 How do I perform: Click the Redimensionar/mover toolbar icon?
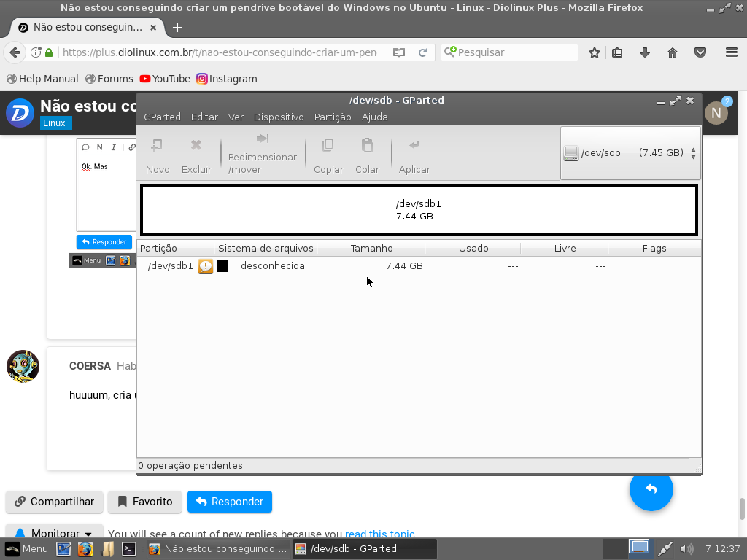coord(262,139)
